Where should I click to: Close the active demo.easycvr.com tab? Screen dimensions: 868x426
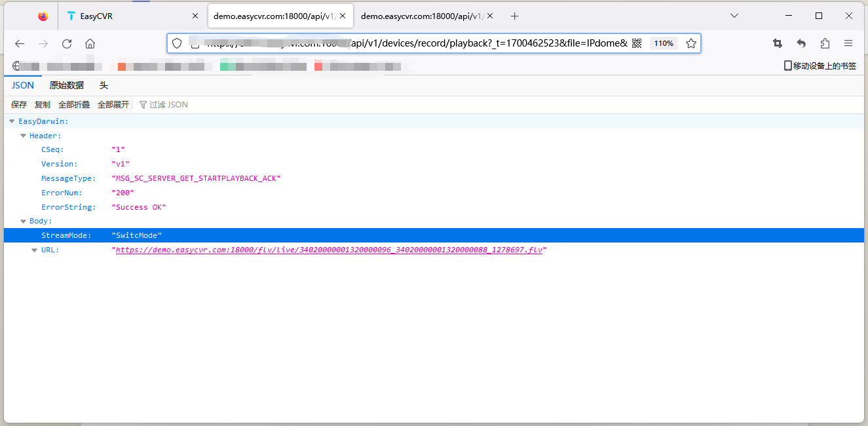343,16
